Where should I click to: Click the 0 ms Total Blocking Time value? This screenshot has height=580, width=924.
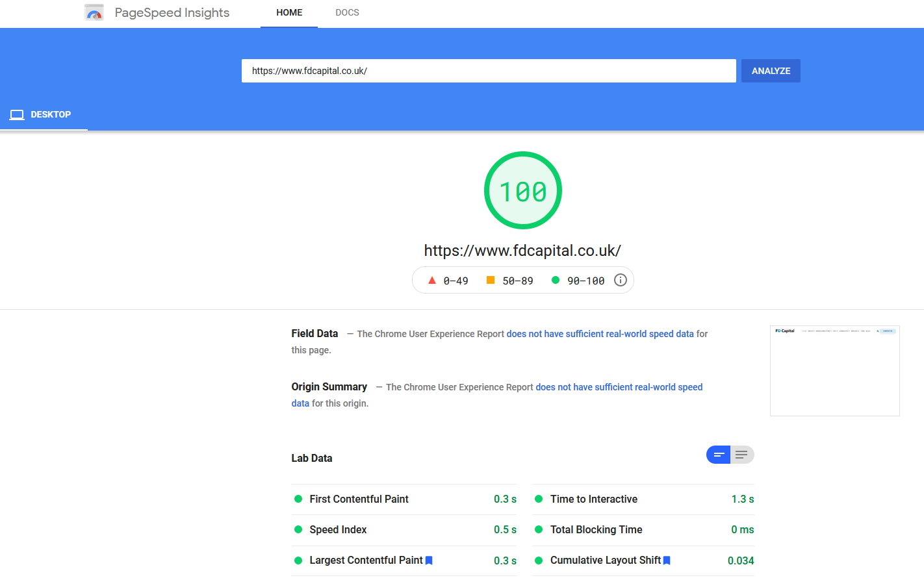click(743, 529)
